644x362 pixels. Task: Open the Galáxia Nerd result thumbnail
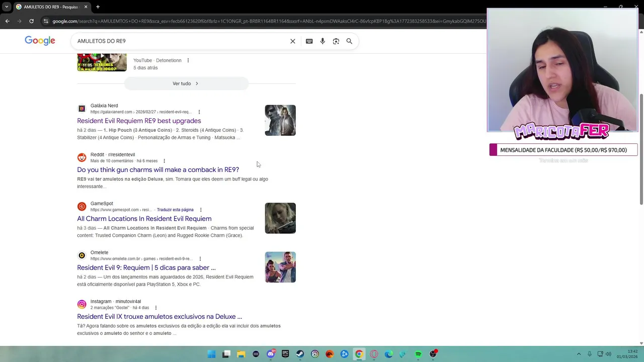(x=280, y=120)
